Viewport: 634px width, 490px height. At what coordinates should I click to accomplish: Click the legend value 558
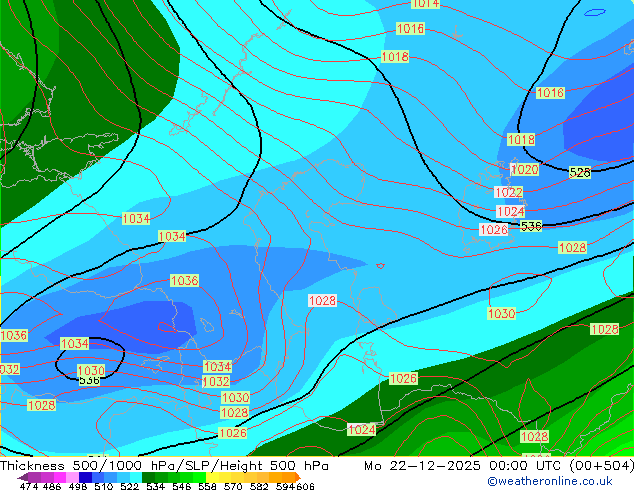click(207, 486)
